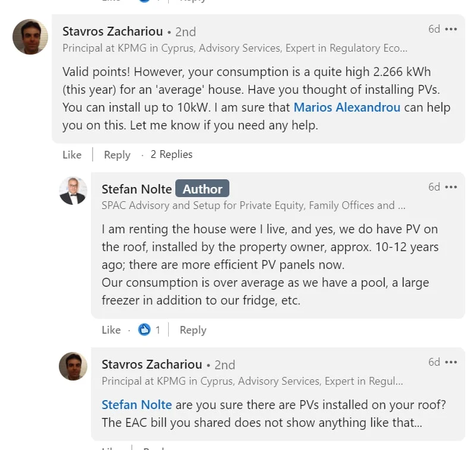Click Stefan Nolte's avatar photo
Image resolution: width=476 pixels, height=450 pixels.
click(x=73, y=191)
